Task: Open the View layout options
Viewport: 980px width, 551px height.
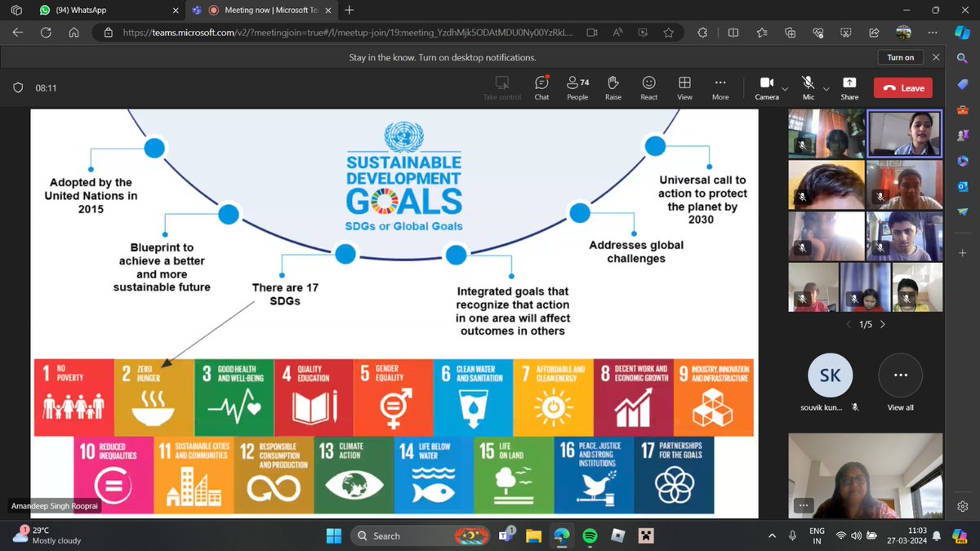Action: [684, 87]
